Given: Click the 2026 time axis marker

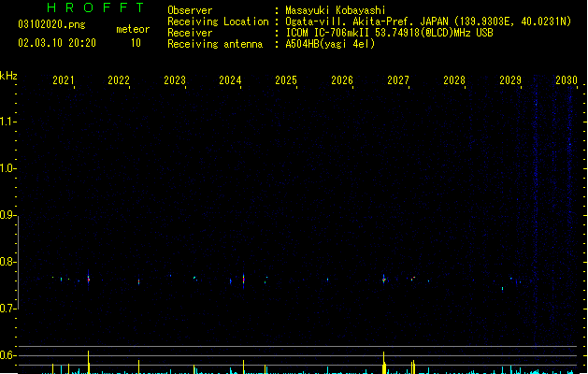Looking at the screenshot, I should [342, 79].
